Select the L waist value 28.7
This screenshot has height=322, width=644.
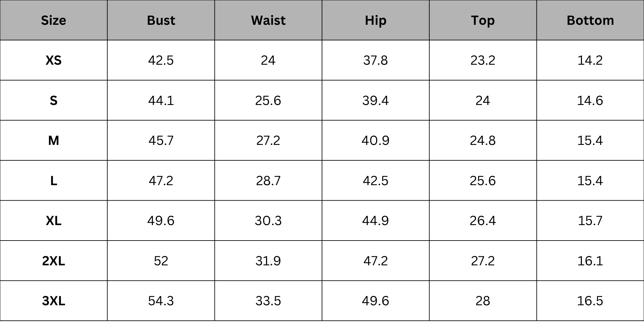(x=268, y=181)
